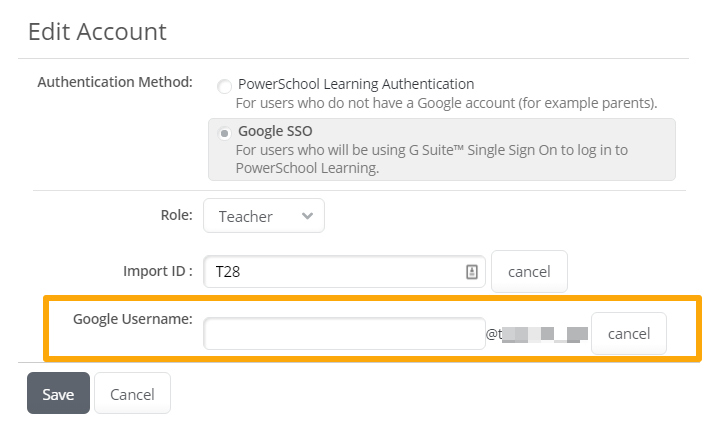
Task: Click cancel next to the Import ID field
Action: (x=529, y=271)
